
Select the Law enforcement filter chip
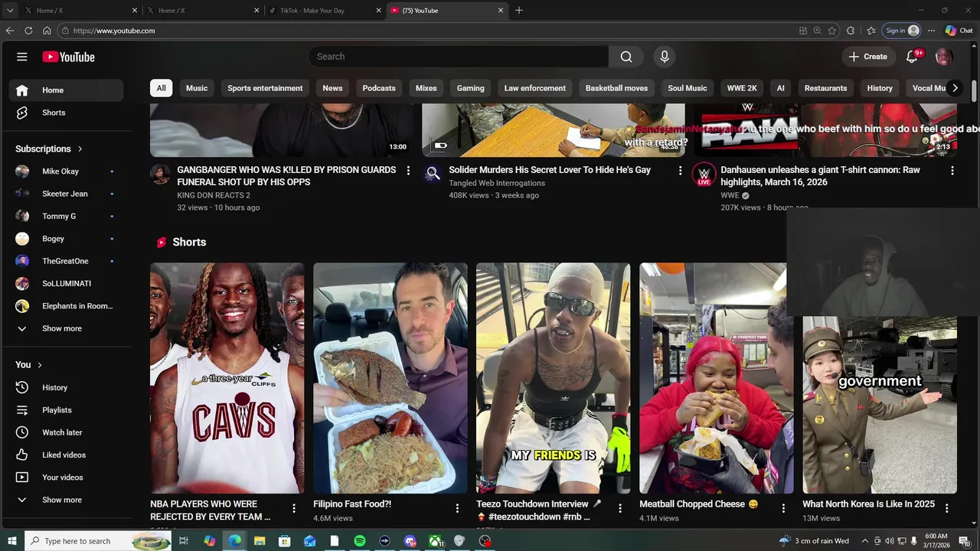pos(535,88)
